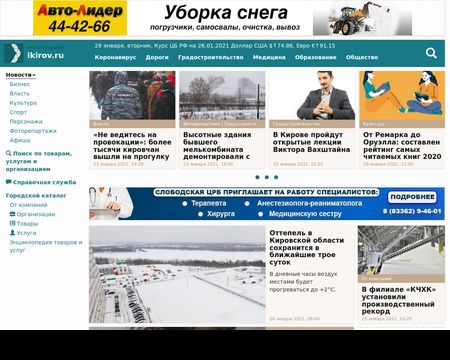450x360 pixels.
Task: Click the person icon next to Услуги
Action: [x=13, y=233]
